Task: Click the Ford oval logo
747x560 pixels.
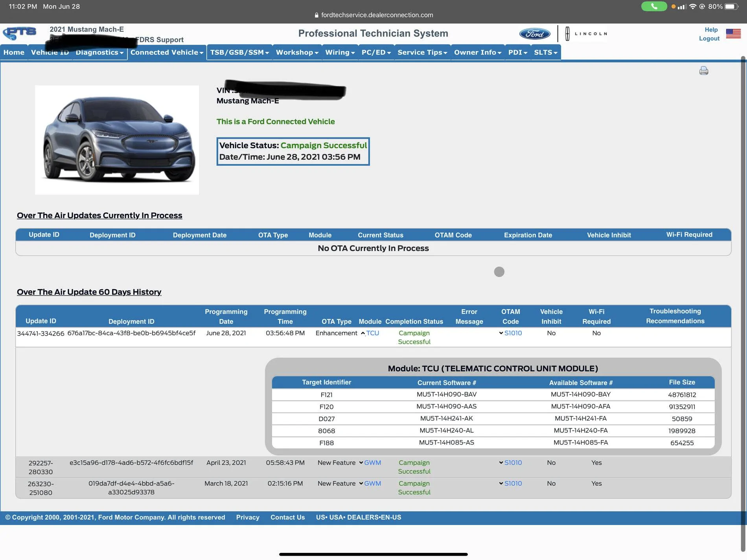Action: pyautogui.click(x=535, y=34)
